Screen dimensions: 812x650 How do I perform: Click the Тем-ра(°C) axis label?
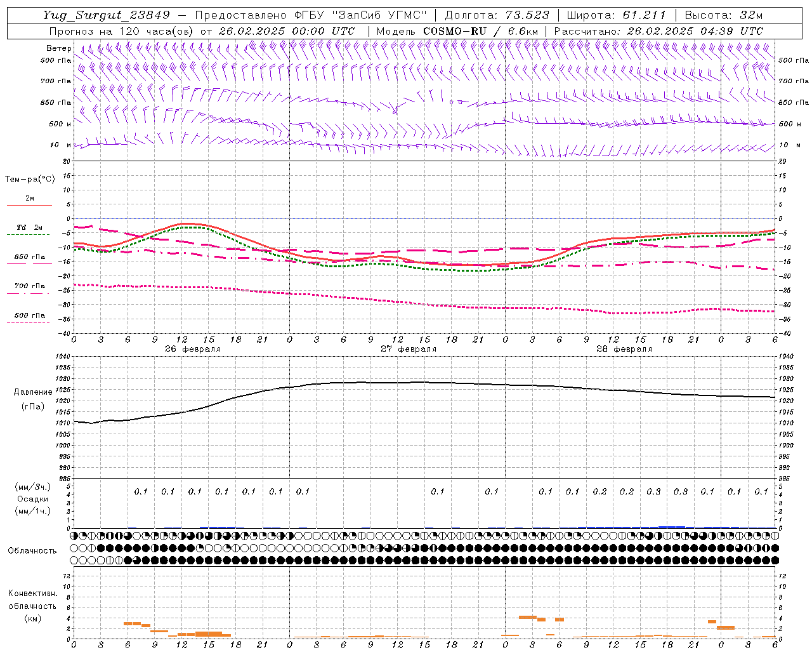[x=30, y=180]
